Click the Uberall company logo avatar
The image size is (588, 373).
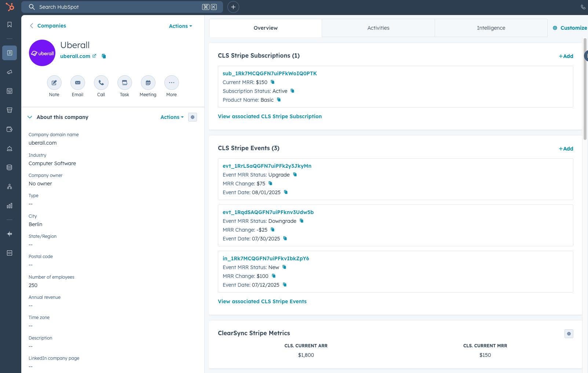(x=42, y=53)
